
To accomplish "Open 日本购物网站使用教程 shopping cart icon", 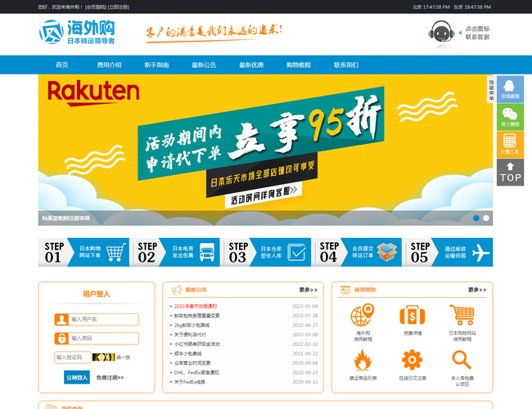I will [462, 321].
